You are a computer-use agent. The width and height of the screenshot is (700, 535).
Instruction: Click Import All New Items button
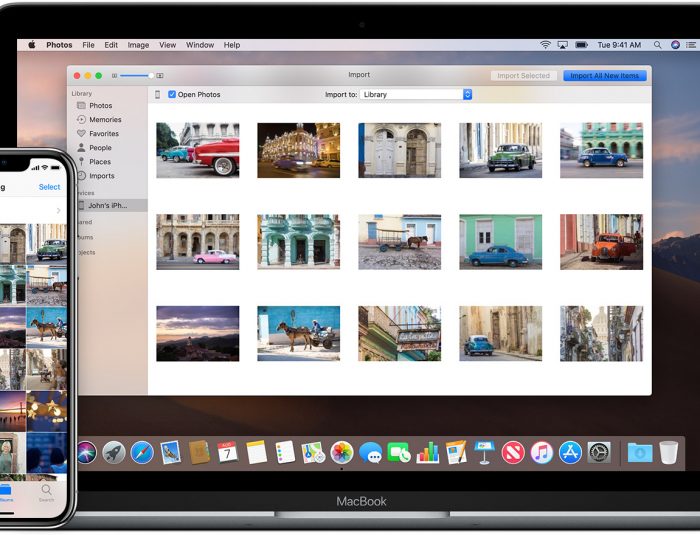pyautogui.click(x=604, y=75)
